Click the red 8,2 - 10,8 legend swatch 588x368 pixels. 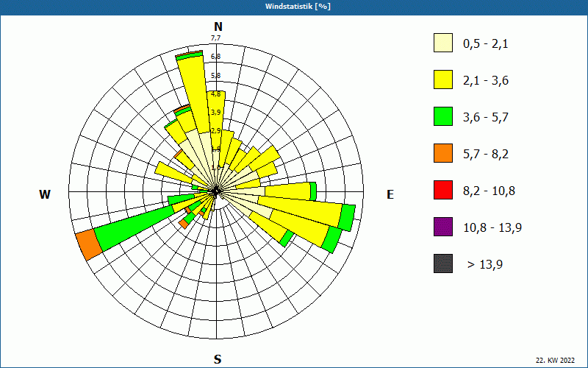pyautogui.click(x=443, y=190)
